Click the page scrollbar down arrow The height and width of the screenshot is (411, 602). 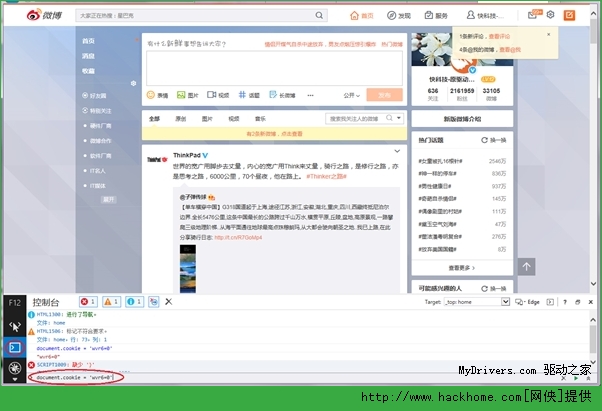tap(594, 284)
